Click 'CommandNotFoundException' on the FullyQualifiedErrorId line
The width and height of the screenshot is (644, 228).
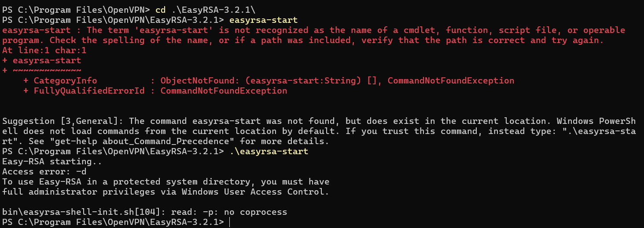[224, 91]
